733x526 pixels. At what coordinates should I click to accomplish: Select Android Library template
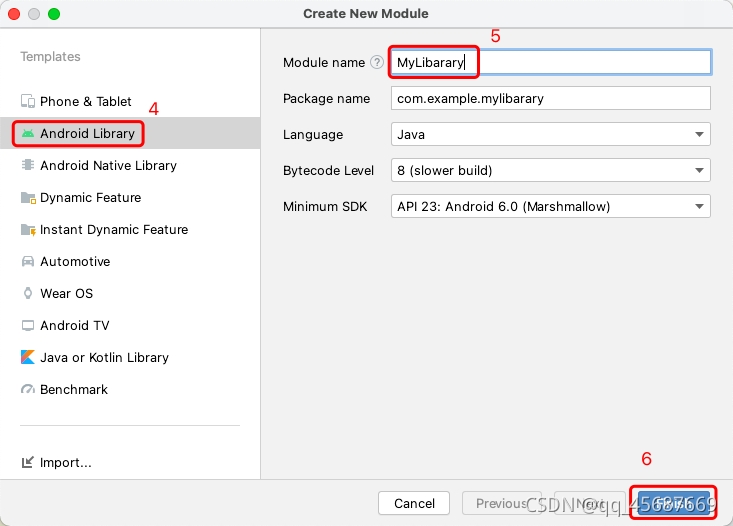click(x=130, y=133)
